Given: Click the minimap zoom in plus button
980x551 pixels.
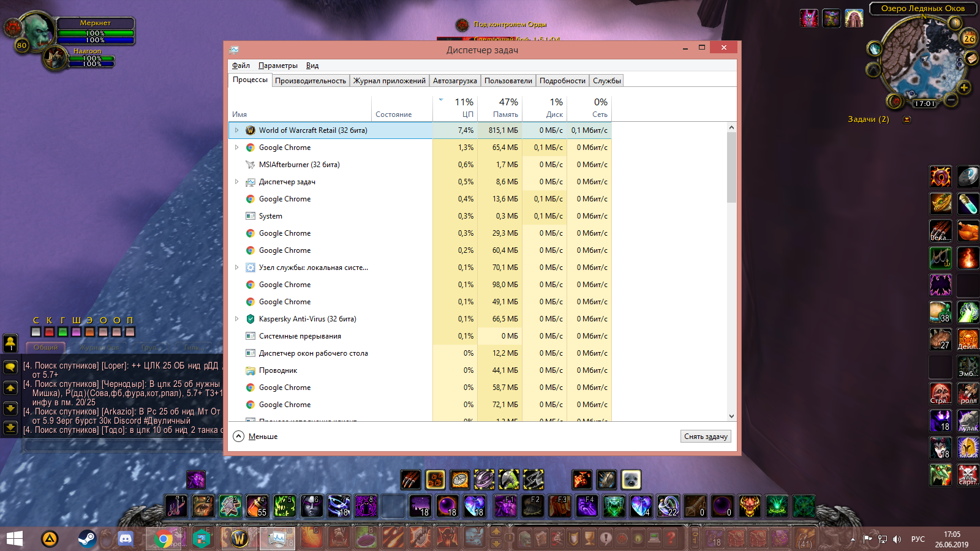Looking at the screenshot, I should (x=963, y=88).
